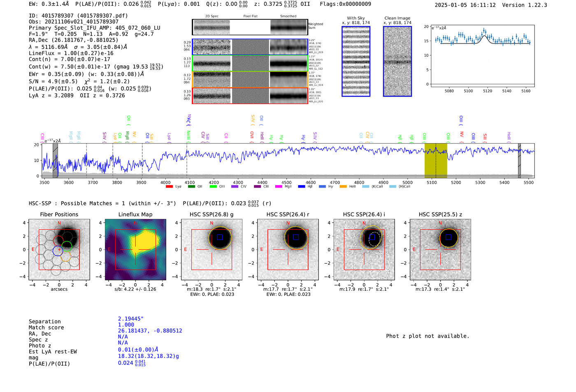Viewport: 576px width, 392px height.
Task: Click the dark green OII legend swatch
Action: (x=191, y=187)
